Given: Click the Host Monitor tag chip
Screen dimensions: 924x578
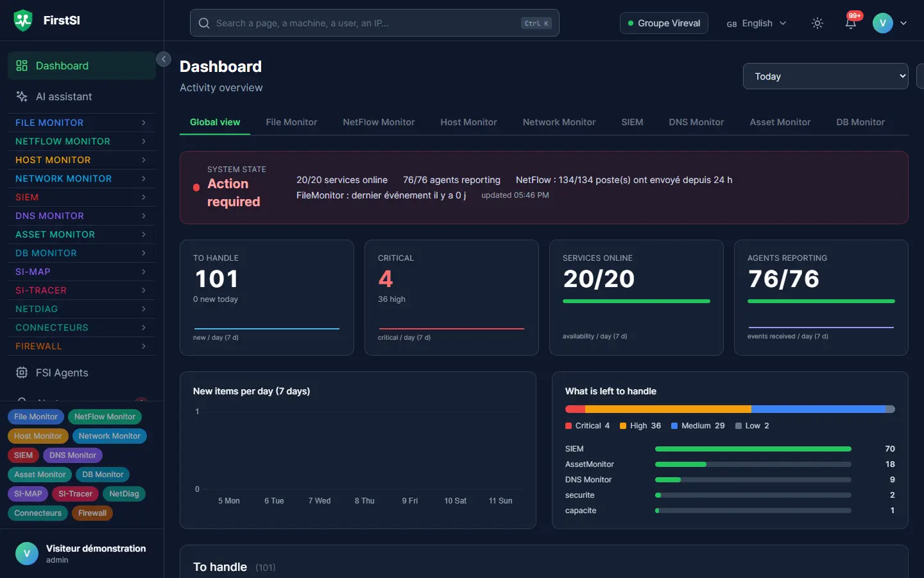Looking at the screenshot, I should tap(38, 436).
